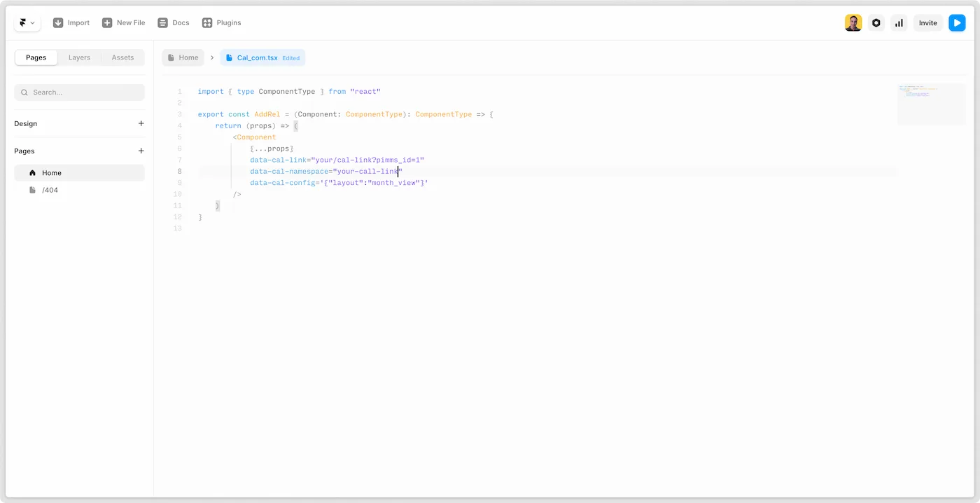Add a new page with the plus icon
The width and height of the screenshot is (980, 503).
[141, 151]
